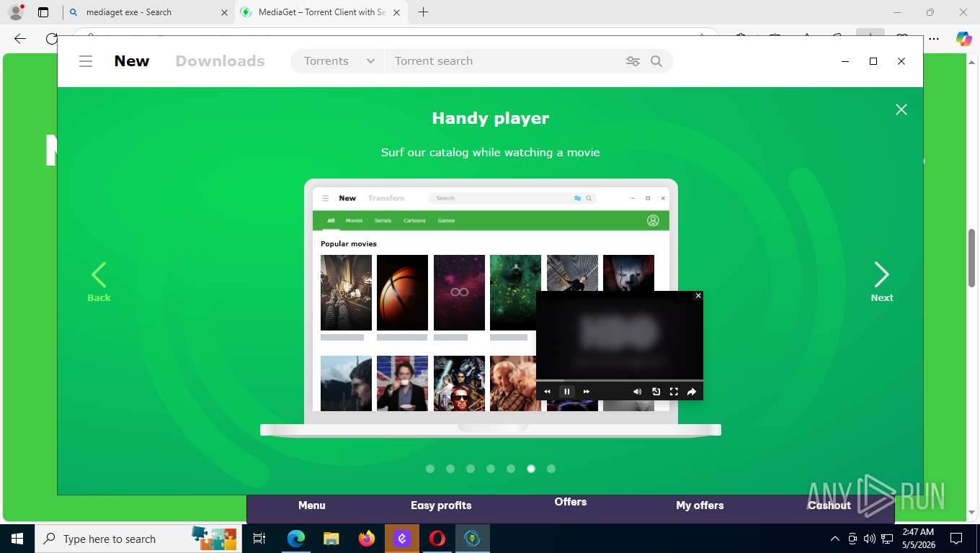Launch Opera from the taskbar
This screenshot has height=553, width=980.
coord(437,539)
